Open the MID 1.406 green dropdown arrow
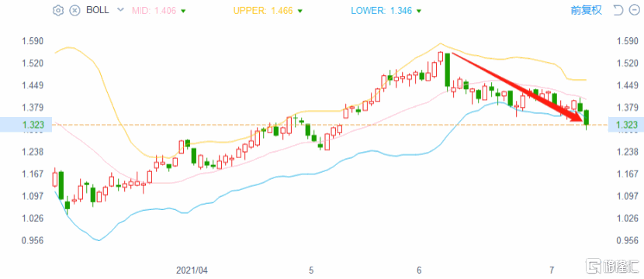Viewport: 644px width, 279px height. click(183, 11)
